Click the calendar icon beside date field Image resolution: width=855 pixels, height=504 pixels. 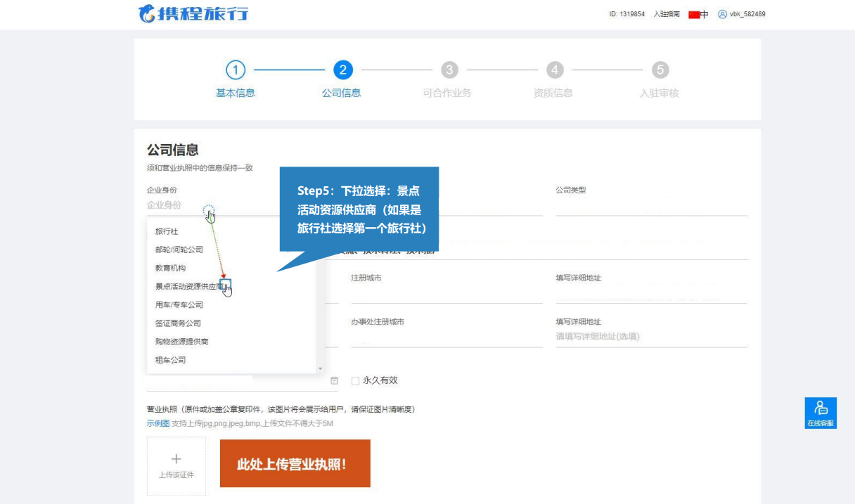click(x=334, y=381)
